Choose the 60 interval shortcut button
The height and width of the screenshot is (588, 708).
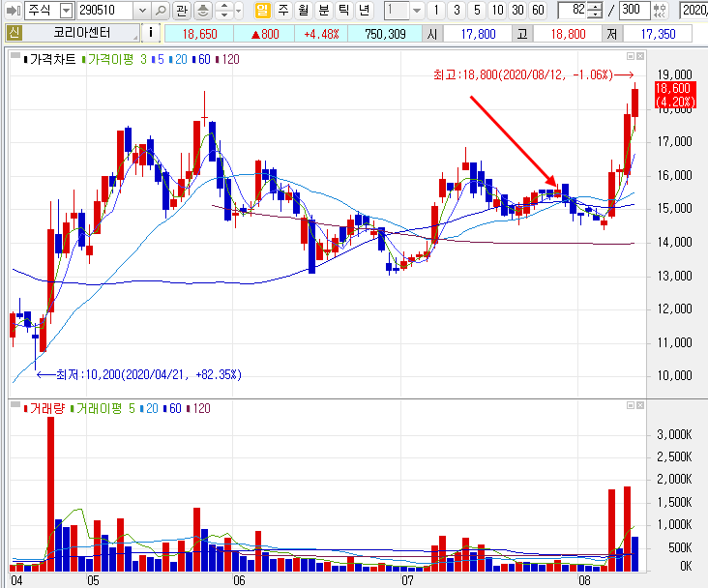point(538,10)
